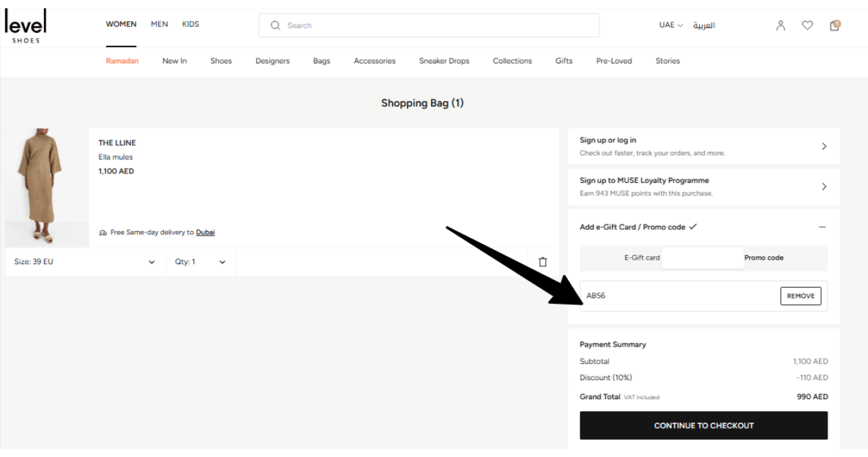Open the Qty 1 dropdown
The height and width of the screenshot is (457, 868).
[x=201, y=262]
